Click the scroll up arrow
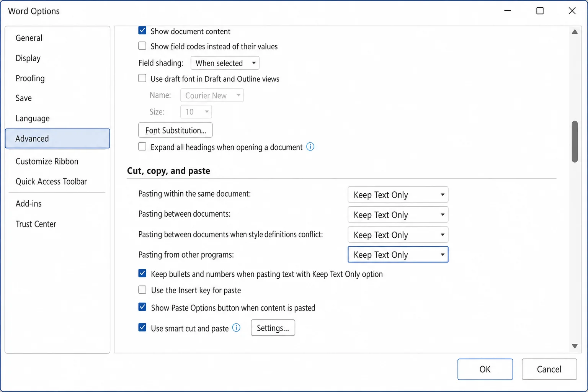Viewport: 588px width, 392px height. (575, 32)
